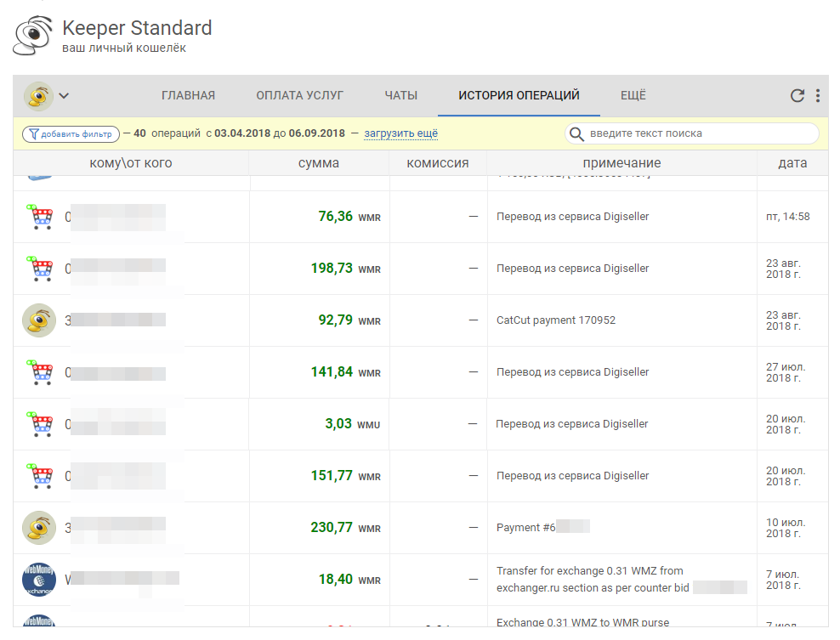The image size is (840, 640).
Task: Click the 27 июл. 2018 г. date cell
Action: pyautogui.click(x=786, y=372)
